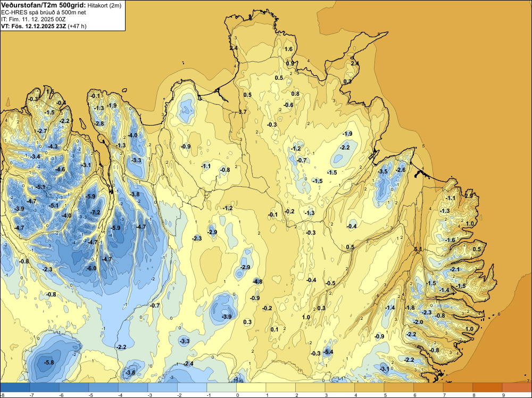Image resolution: width=532 pixels, height=398 pixels.
Task: Click the legend swatch between 6 and 7
Action: 428,387
